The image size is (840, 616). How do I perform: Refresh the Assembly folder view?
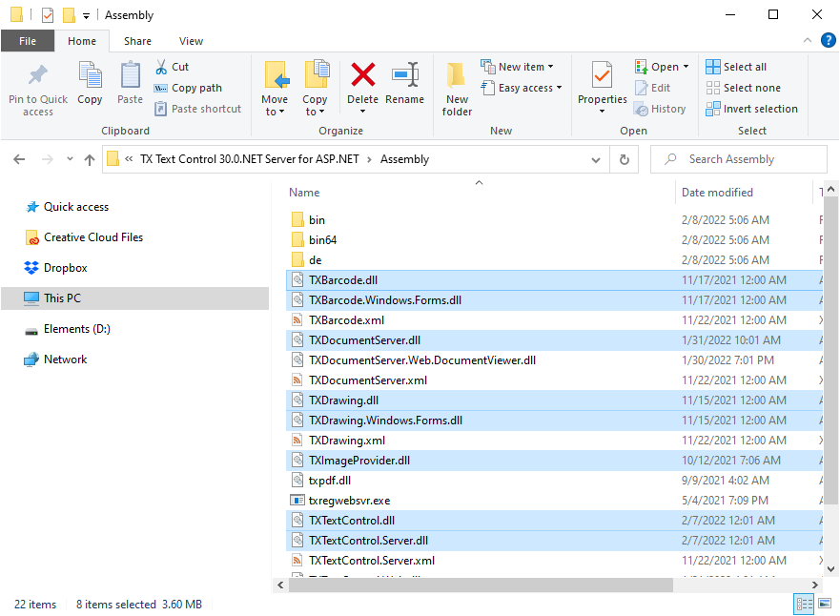point(625,159)
